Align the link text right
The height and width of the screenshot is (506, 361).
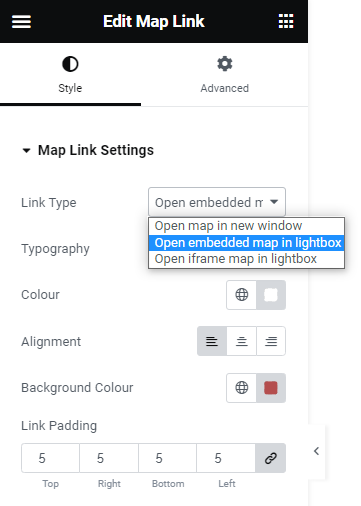pos(271,341)
